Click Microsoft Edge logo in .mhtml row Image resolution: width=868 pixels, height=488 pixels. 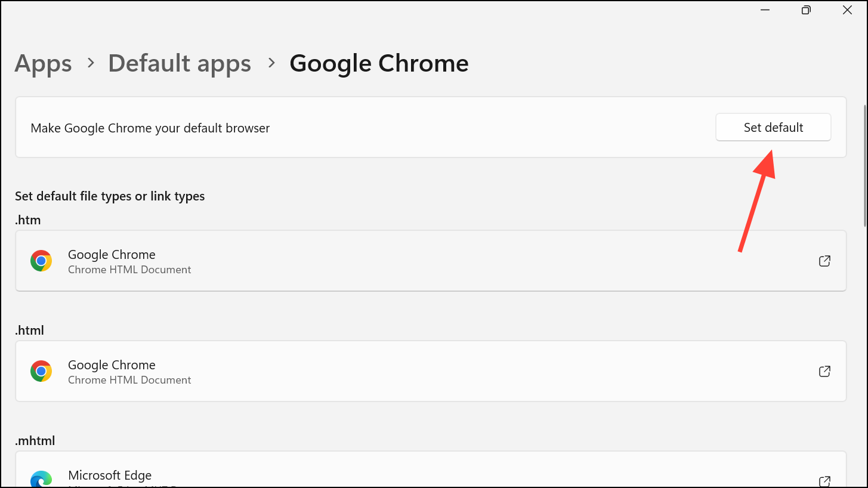(41, 480)
